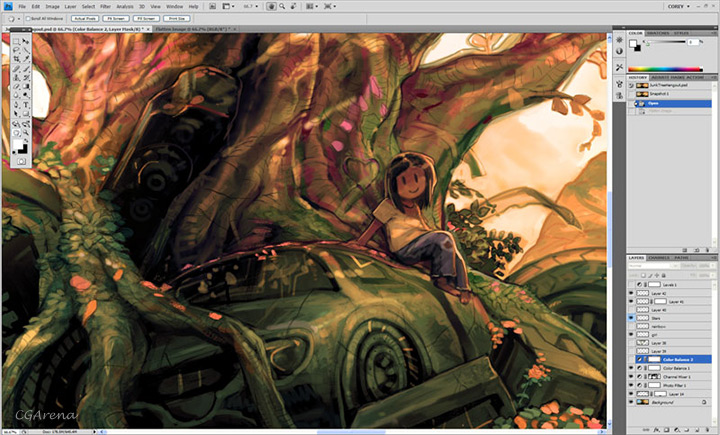Select the Zoom tool in the toolbox
720x435 pixels.
(26, 133)
